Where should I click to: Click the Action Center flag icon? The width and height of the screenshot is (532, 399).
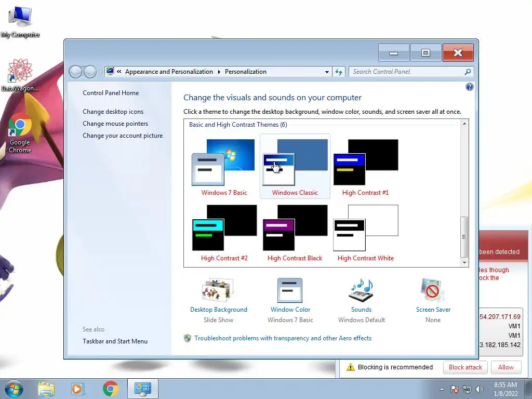coord(454,389)
